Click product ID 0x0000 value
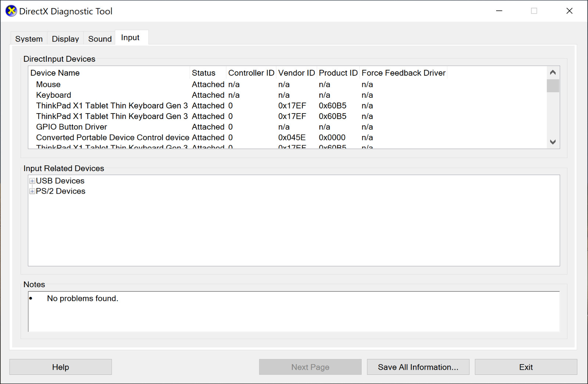 click(332, 137)
